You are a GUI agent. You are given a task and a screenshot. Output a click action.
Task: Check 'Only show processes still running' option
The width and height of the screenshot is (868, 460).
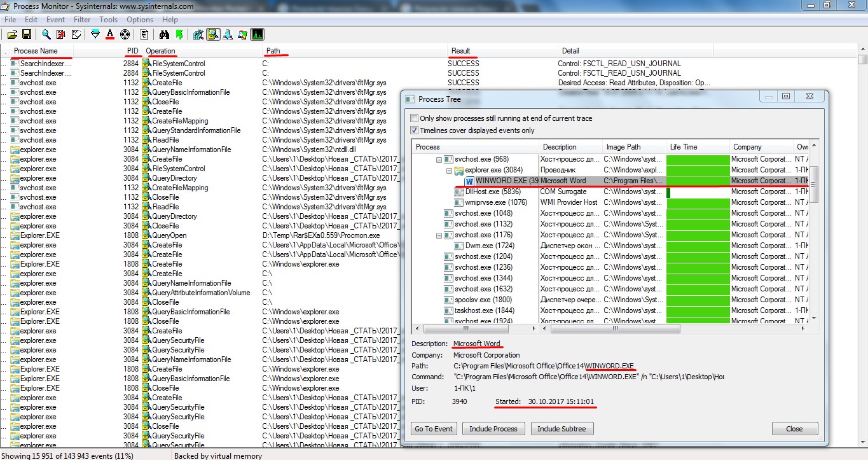click(x=415, y=118)
